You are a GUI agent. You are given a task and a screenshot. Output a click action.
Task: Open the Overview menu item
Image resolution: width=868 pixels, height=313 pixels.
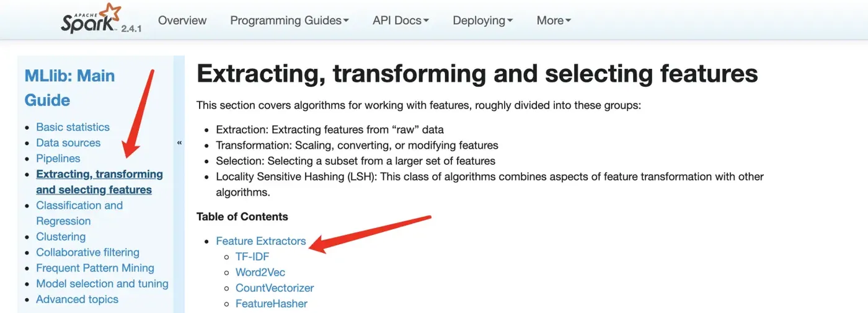pyautogui.click(x=182, y=20)
